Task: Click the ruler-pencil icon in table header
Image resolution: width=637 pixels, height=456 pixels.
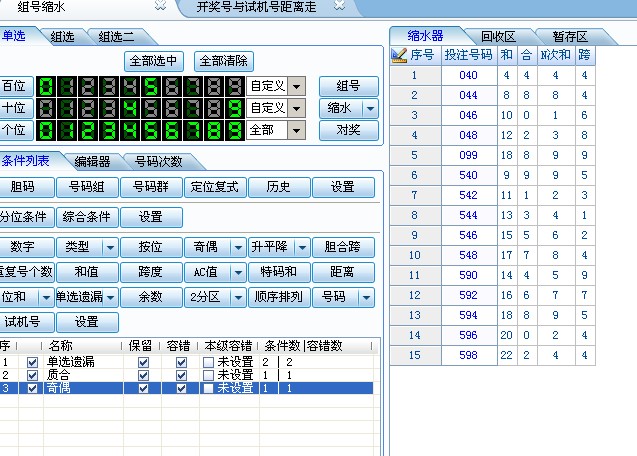Action: point(400,54)
